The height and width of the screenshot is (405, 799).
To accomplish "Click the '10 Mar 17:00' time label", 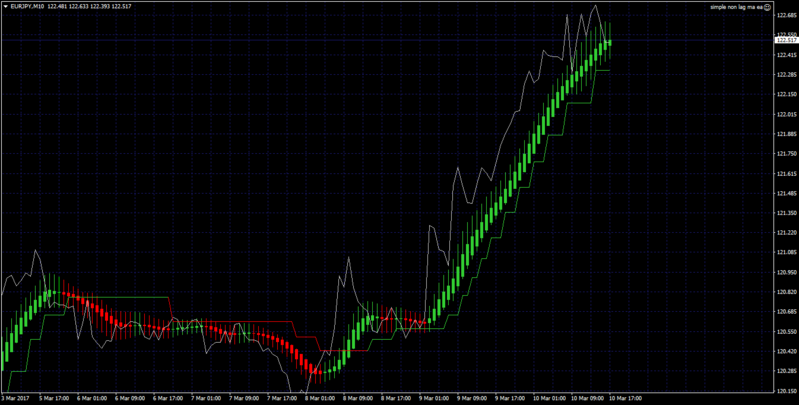I will click(625, 398).
